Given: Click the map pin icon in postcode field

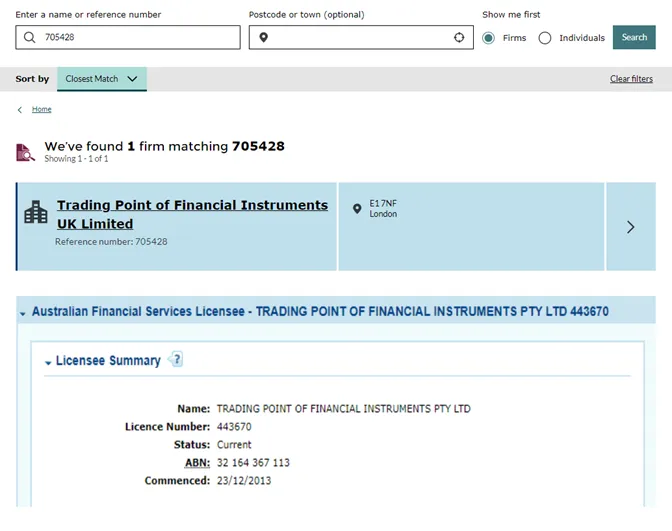Looking at the screenshot, I should (264, 38).
